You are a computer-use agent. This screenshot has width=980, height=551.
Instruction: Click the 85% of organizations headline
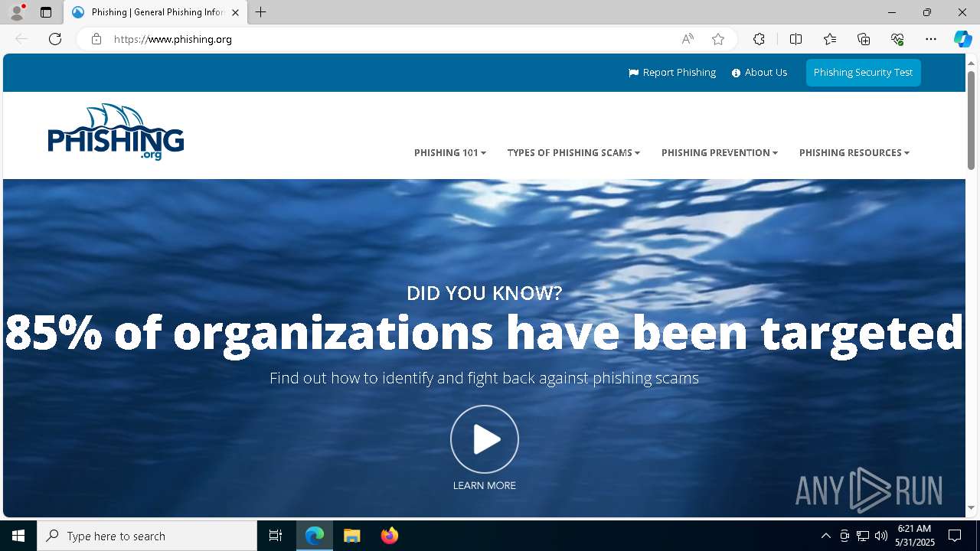click(x=484, y=332)
